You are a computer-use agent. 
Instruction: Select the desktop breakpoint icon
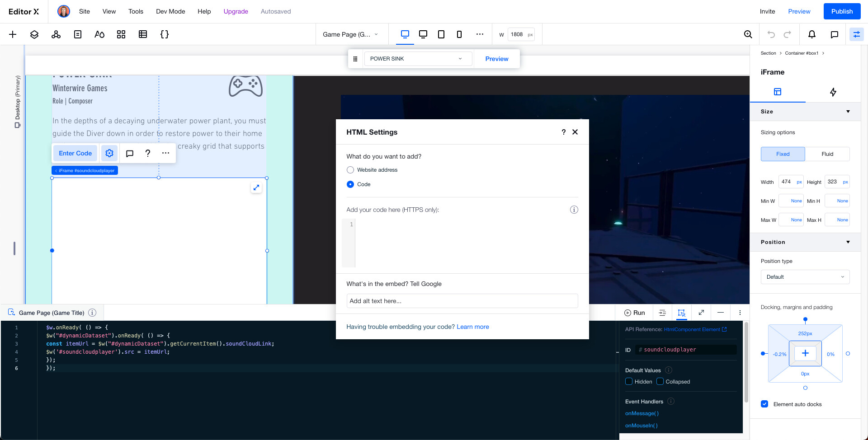tap(405, 34)
